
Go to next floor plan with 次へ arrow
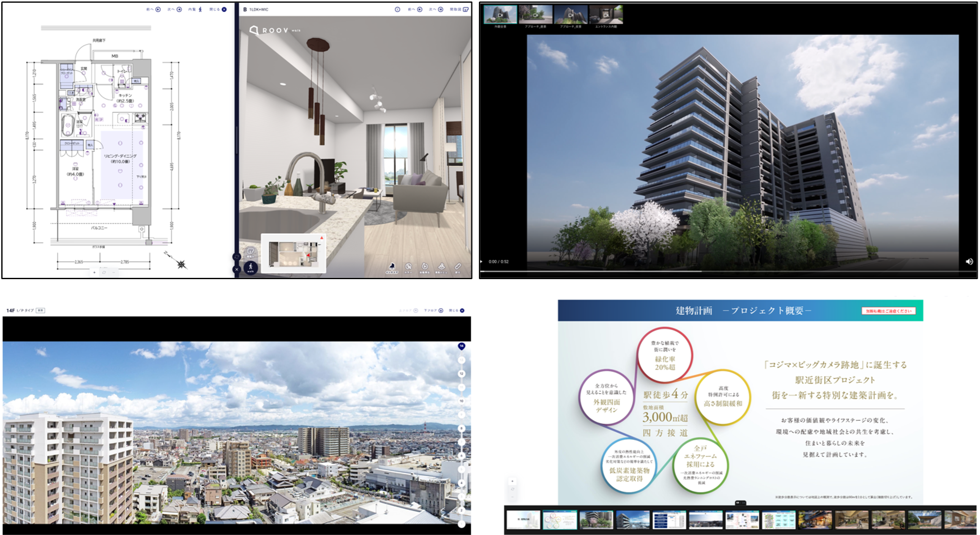click(x=179, y=9)
